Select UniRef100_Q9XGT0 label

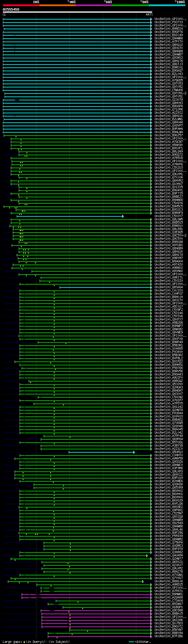click(x=169, y=48)
